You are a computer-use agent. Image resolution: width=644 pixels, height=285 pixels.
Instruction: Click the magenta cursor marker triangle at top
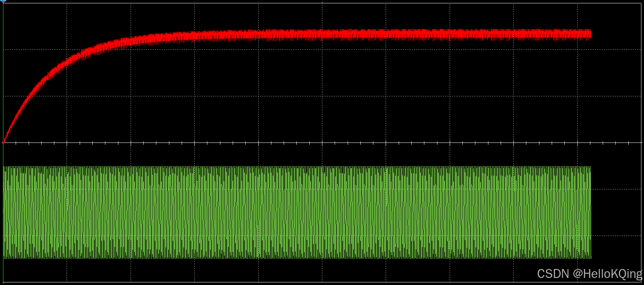pyautogui.click(x=3, y=1)
